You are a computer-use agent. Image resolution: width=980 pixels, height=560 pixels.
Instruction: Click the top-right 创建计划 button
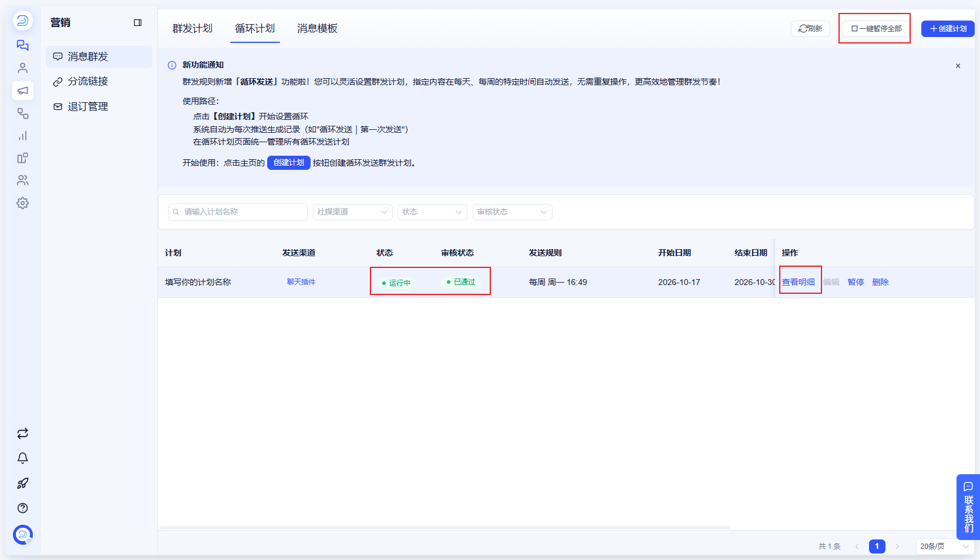point(948,29)
